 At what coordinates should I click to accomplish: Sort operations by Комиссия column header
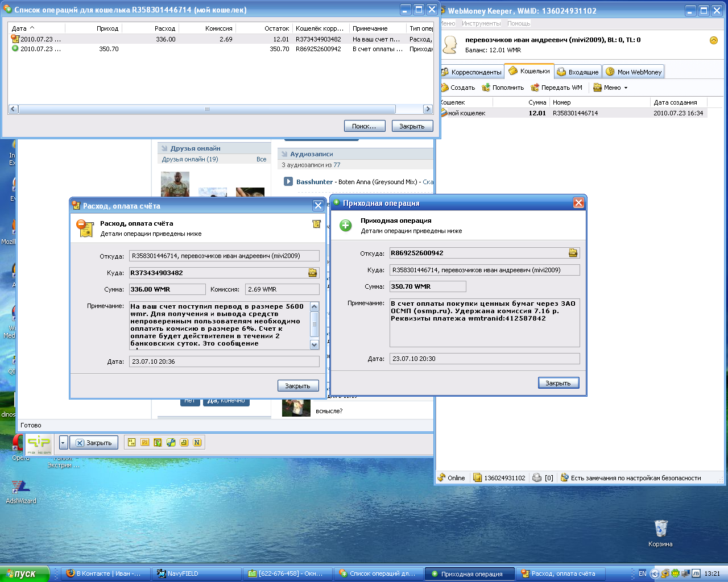[x=208, y=28]
